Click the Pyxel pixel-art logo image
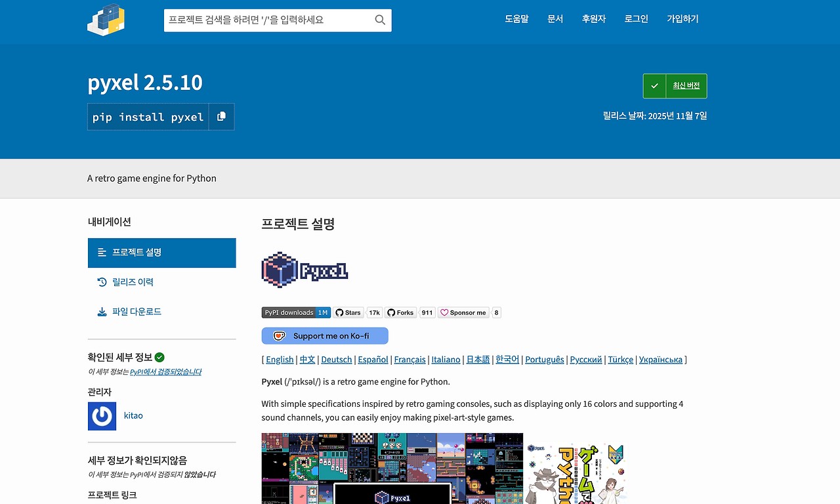The height and width of the screenshot is (504, 840). coord(304,270)
